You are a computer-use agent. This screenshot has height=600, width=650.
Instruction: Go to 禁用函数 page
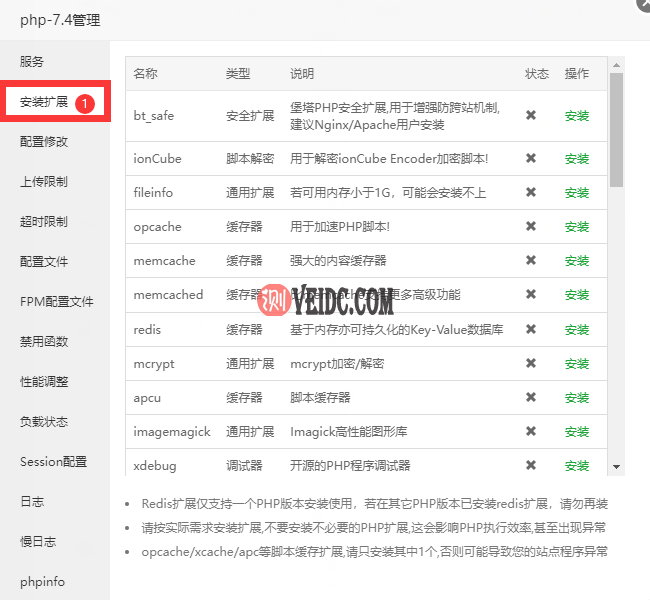[44, 341]
